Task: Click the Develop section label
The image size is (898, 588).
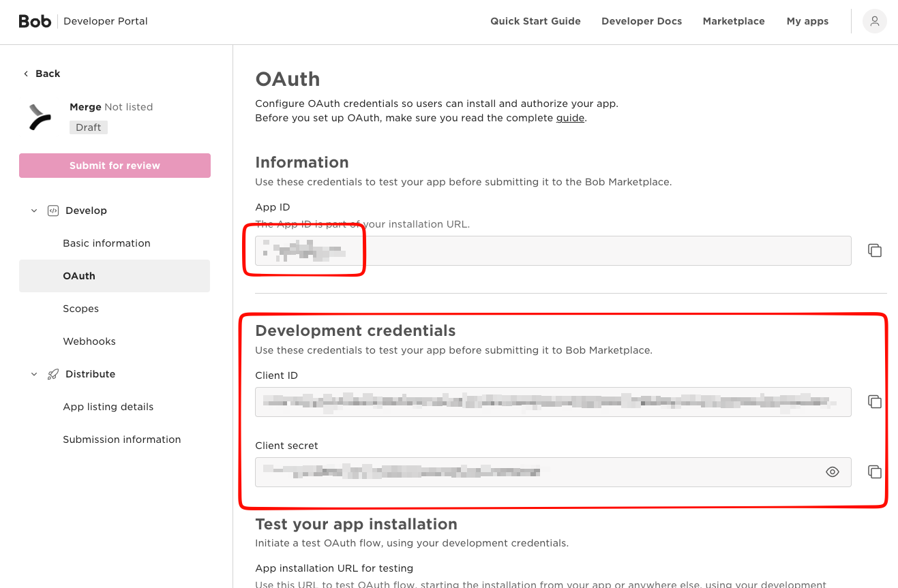Action: (86, 211)
